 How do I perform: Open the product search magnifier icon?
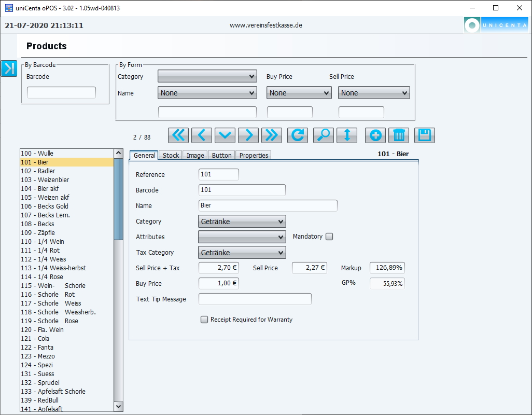pyautogui.click(x=324, y=135)
